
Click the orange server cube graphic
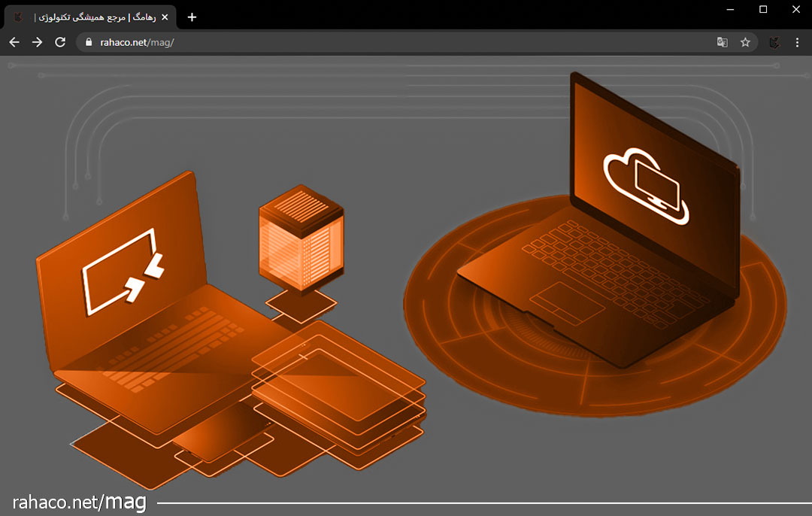click(x=301, y=237)
